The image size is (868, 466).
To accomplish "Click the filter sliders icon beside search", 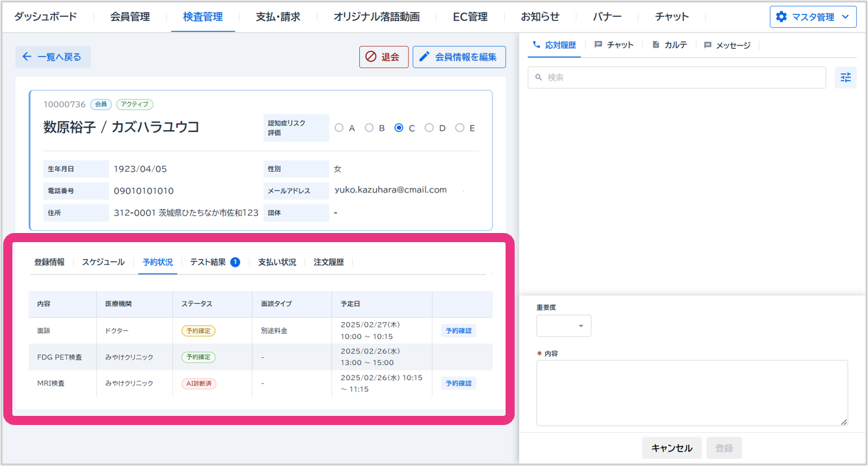I will [845, 77].
